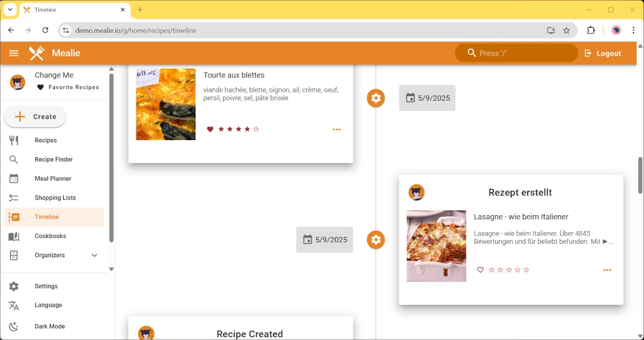Screen dimensions: 644x340
Task: Open the Recipes menu item
Action: (x=54, y=140)
